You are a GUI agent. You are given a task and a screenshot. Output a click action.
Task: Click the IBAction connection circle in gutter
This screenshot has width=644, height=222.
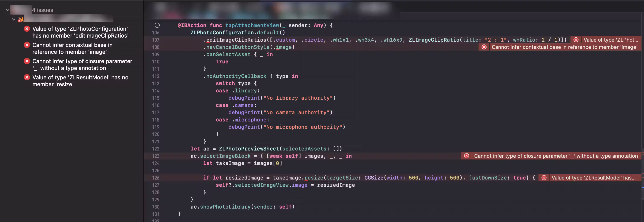coord(157,25)
